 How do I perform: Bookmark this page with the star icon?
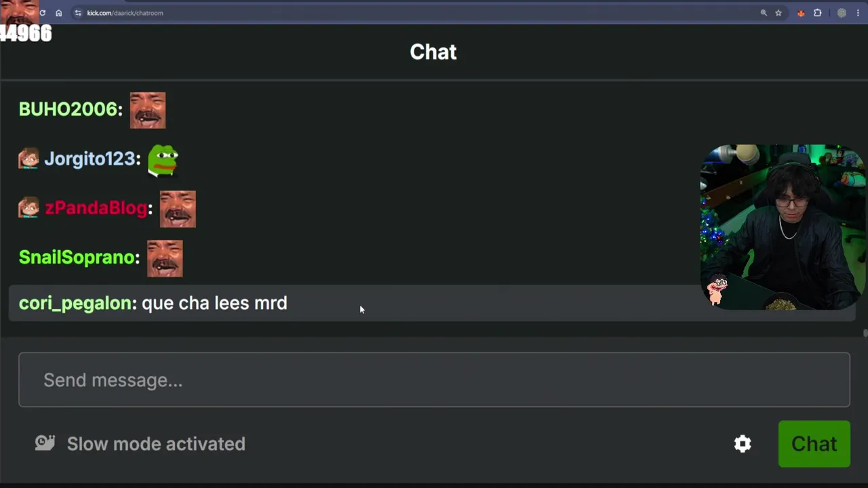pyautogui.click(x=778, y=13)
